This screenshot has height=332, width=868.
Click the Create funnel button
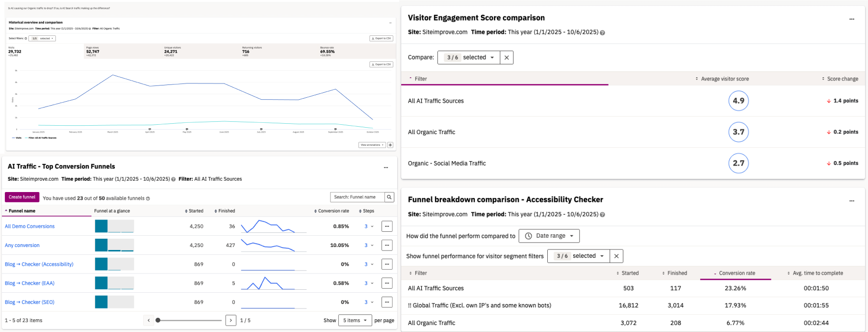coord(22,197)
